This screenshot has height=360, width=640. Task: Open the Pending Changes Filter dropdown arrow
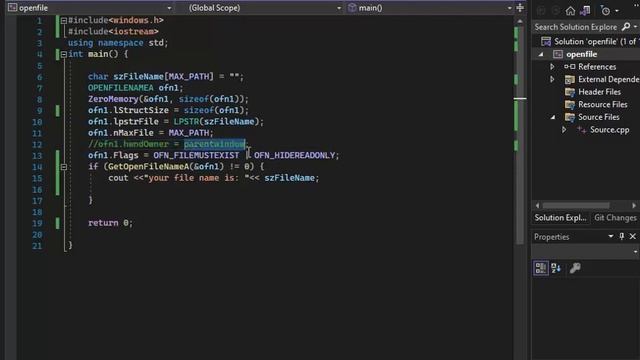[x=617, y=11]
